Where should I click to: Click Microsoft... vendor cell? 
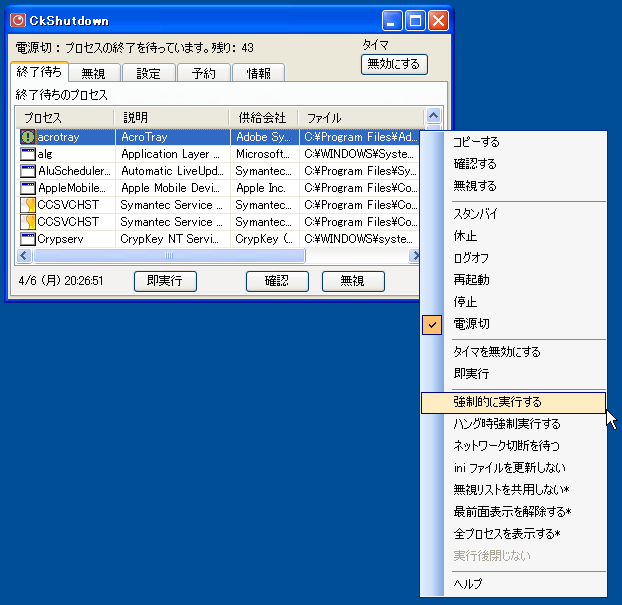pos(264,154)
